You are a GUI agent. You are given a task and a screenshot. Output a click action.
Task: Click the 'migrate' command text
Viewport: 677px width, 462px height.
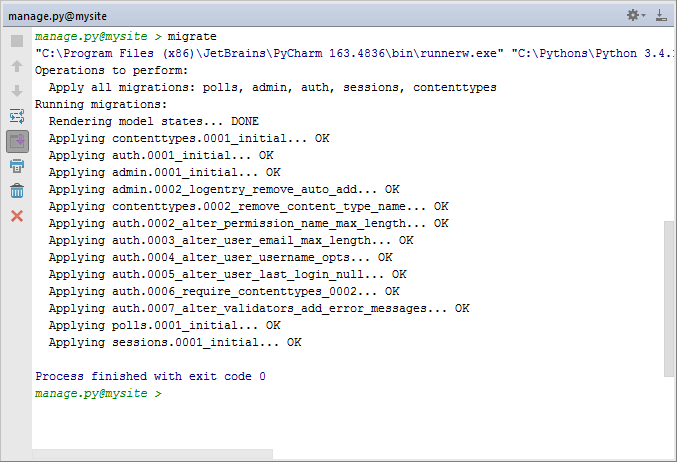[x=192, y=37]
